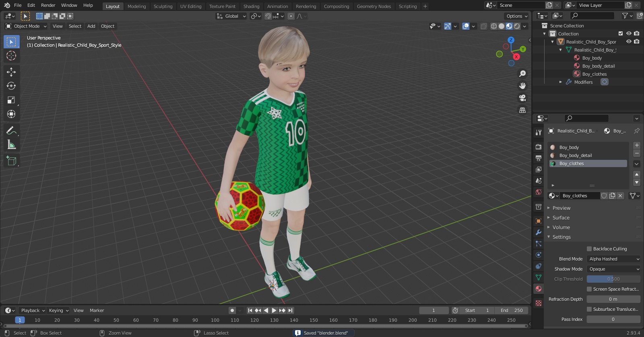Click the Select Box tool

(x=11, y=42)
